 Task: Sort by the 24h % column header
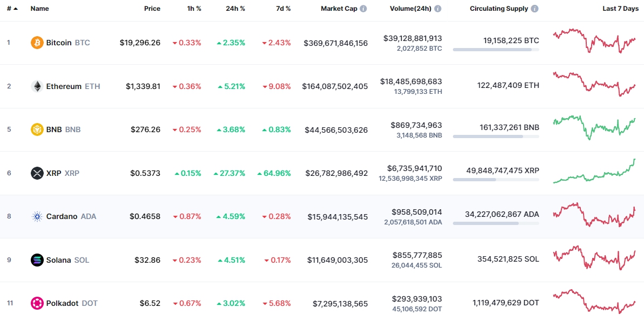[235, 9]
